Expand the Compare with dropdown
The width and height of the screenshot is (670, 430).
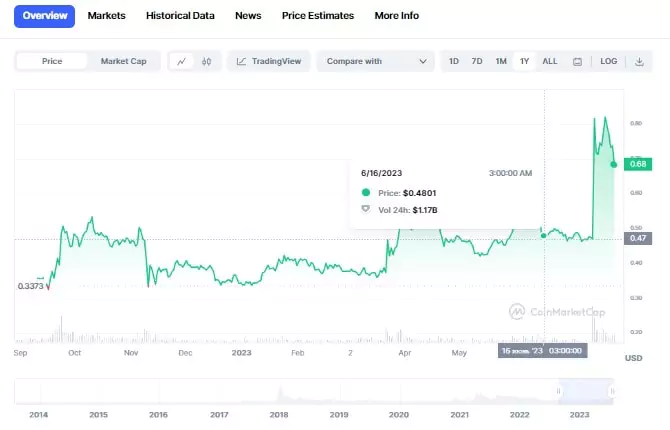click(x=375, y=61)
